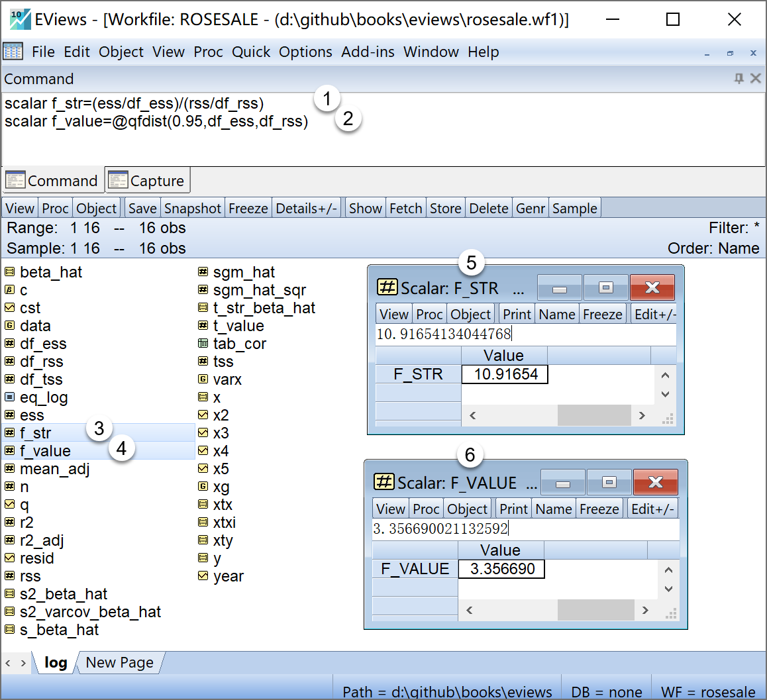Click the varx group object icon
This screenshot has height=700, width=767.
[203, 379]
